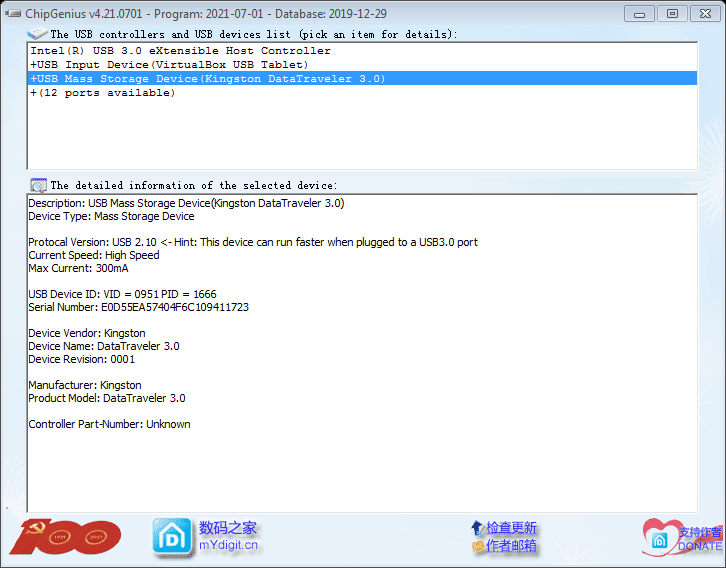Click the 数码之家 text link
This screenshot has width=726, height=568.
[x=228, y=528]
